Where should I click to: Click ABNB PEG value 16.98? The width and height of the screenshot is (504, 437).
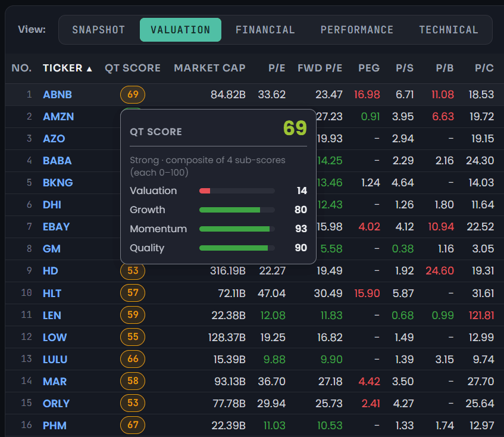pos(367,95)
